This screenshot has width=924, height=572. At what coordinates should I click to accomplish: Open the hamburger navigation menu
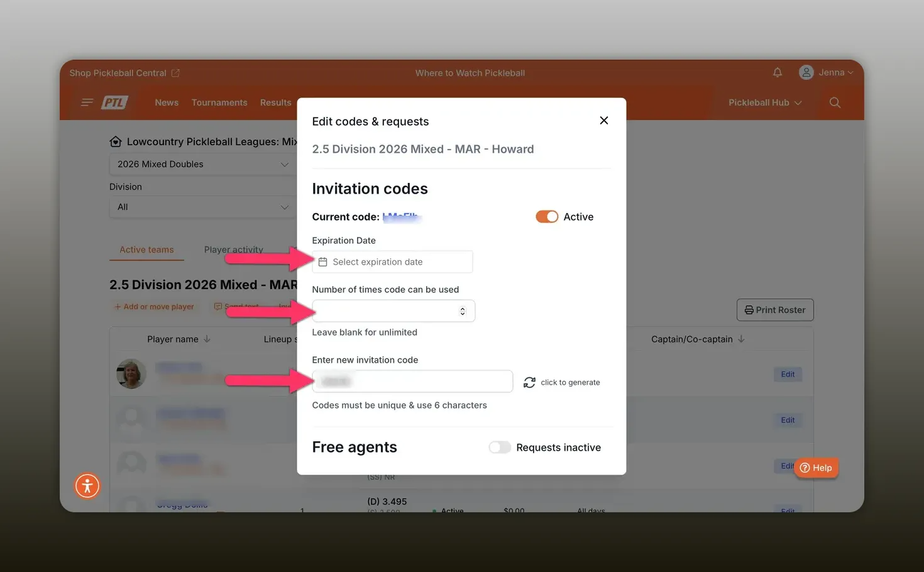pyautogui.click(x=86, y=102)
